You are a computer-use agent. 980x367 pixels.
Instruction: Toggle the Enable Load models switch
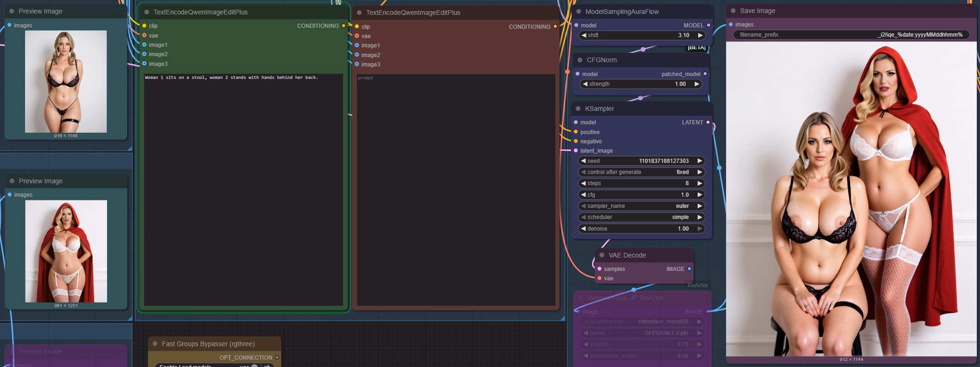254,366
